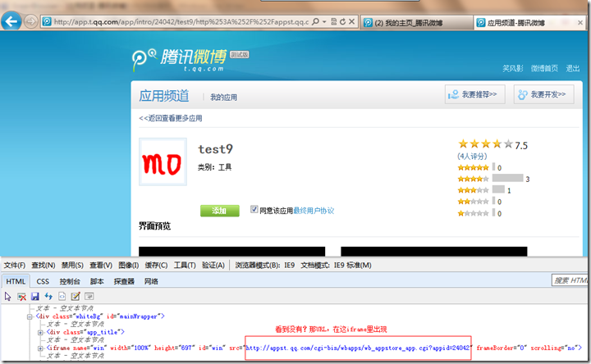Switch to the 网络 network tab
591x364 pixels.
pos(151,281)
